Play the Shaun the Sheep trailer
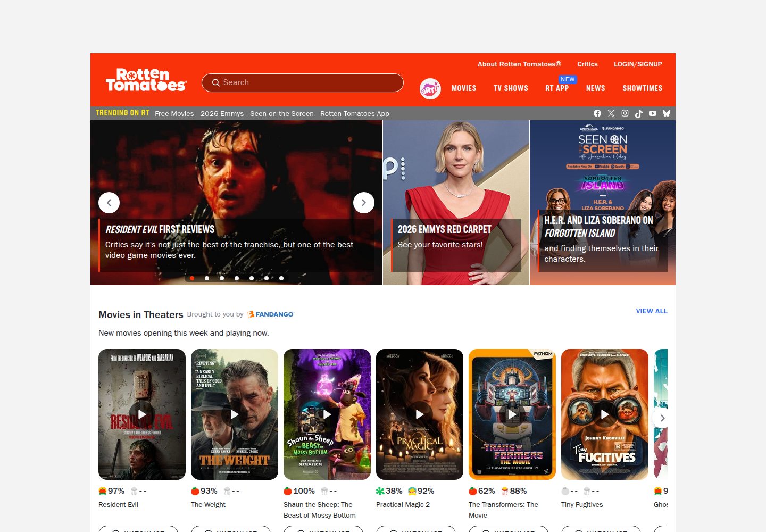766x532 pixels. [327, 414]
